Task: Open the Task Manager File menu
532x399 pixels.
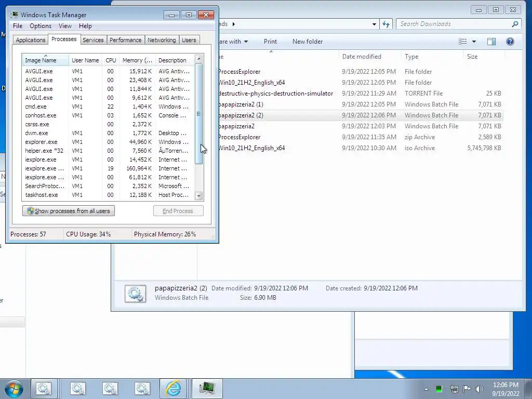Action: tap(18, 26)
